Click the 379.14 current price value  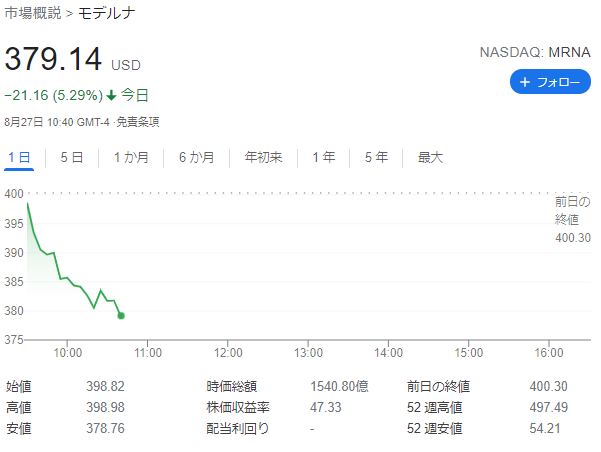(53, 59)
